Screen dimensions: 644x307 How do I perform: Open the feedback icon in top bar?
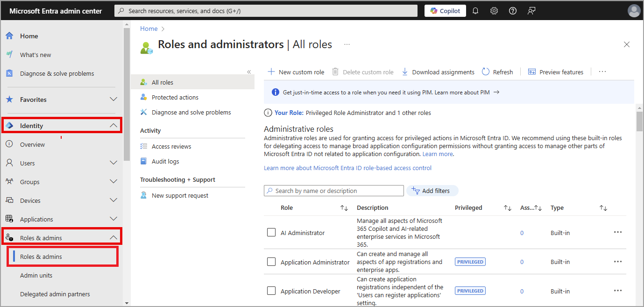click(531, 11)
